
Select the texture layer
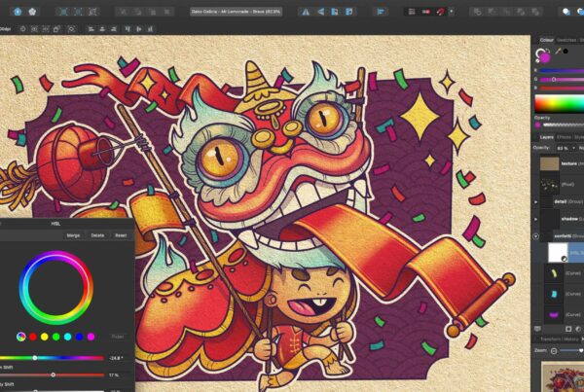[560, 163]
